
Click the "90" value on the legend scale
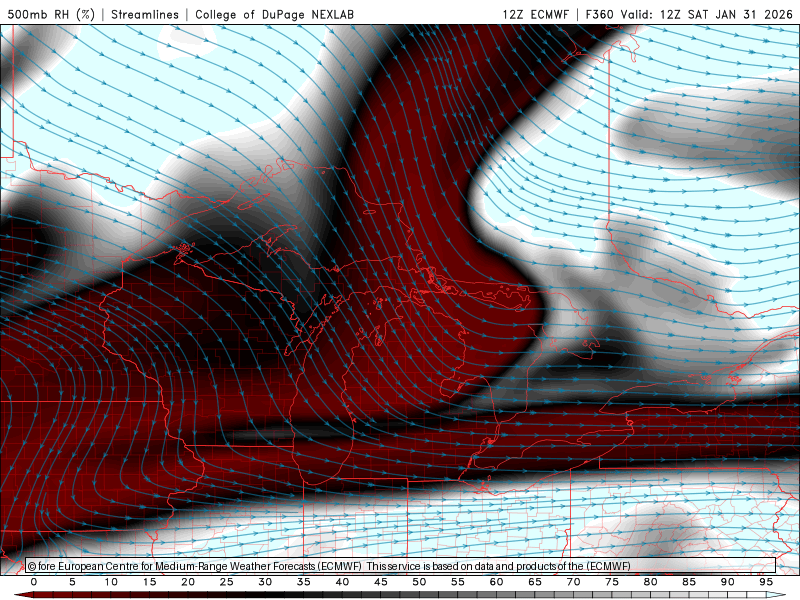(x=728, y=582)
